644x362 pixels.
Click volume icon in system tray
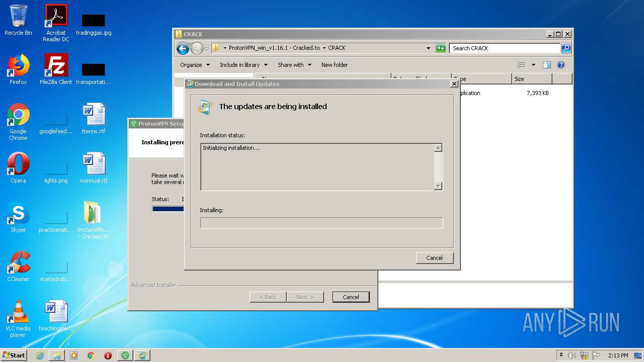click(572, 355)
